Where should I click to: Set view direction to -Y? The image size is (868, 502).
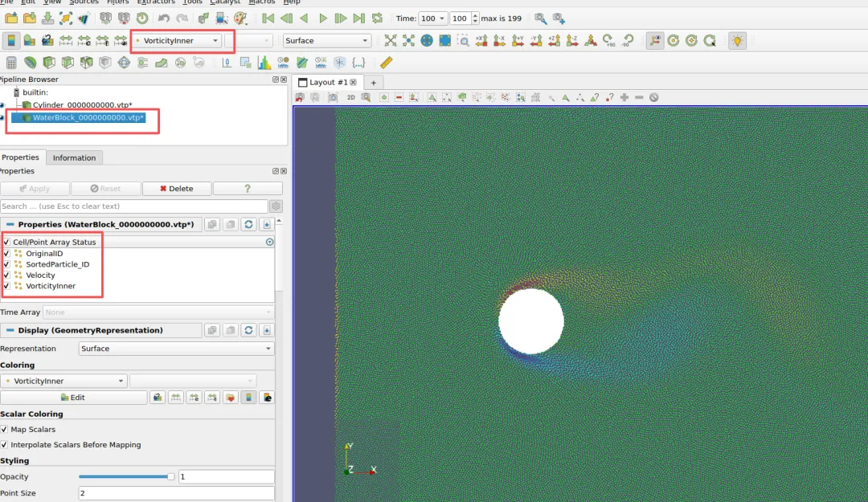(536, 40)
